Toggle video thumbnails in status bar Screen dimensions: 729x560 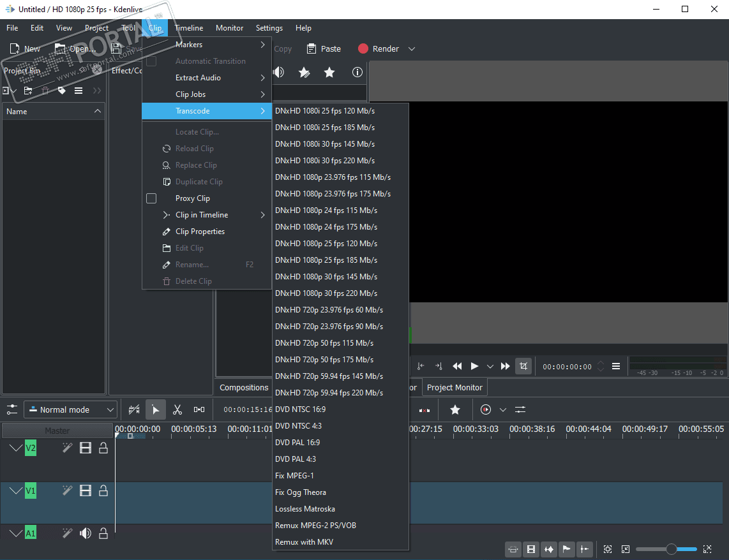pyautogui.click(x=531, y=549)
